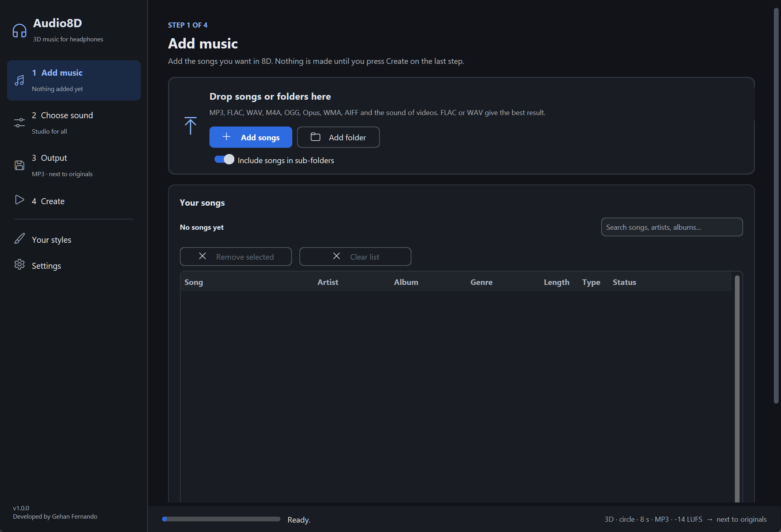Sort by the Length column header
Image resolution: width=781 pixels, height=532 pixels.
click(x=556, y=282)
